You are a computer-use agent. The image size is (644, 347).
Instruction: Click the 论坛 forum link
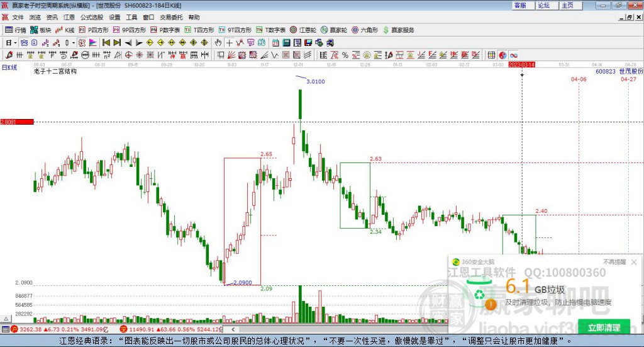[x=543, y=5]
